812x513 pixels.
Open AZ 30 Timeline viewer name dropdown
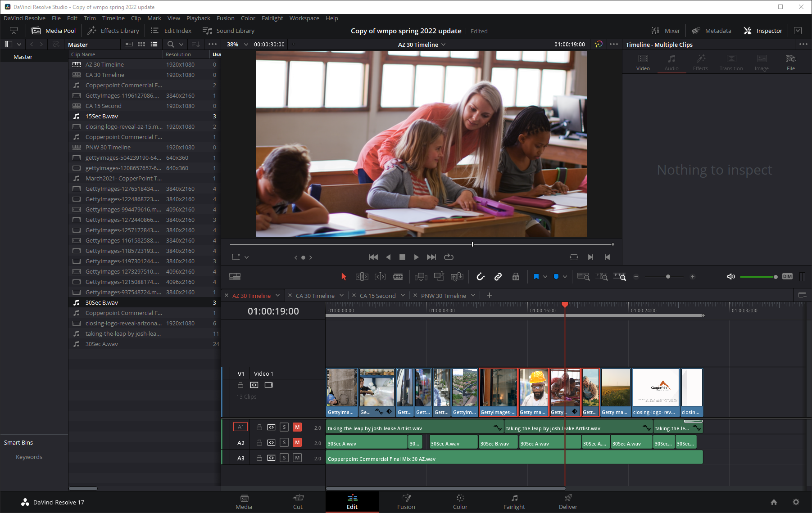coord(444,45)
